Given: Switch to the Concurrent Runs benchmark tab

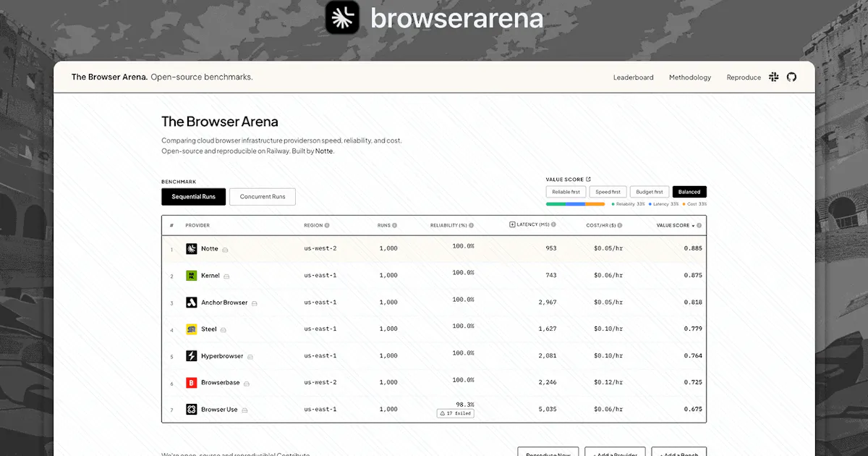Looking at the screenshot, I should (x=263, y=197).
